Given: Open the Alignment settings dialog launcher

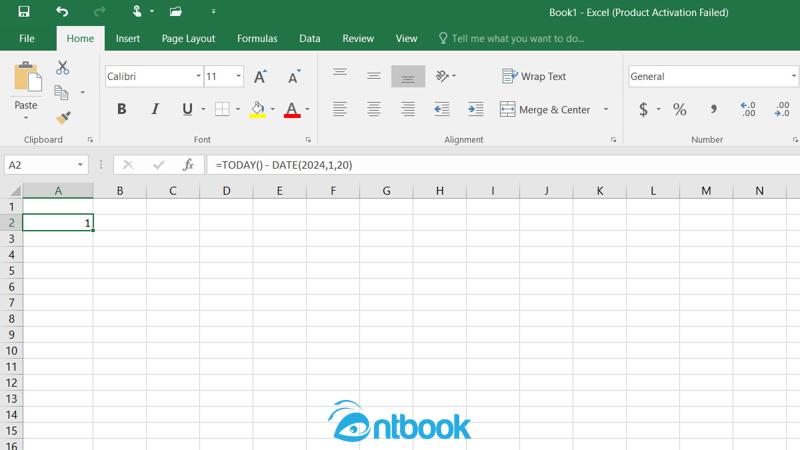Looking at the screenshot, I should pyautogui.click(x=613, y=139).
